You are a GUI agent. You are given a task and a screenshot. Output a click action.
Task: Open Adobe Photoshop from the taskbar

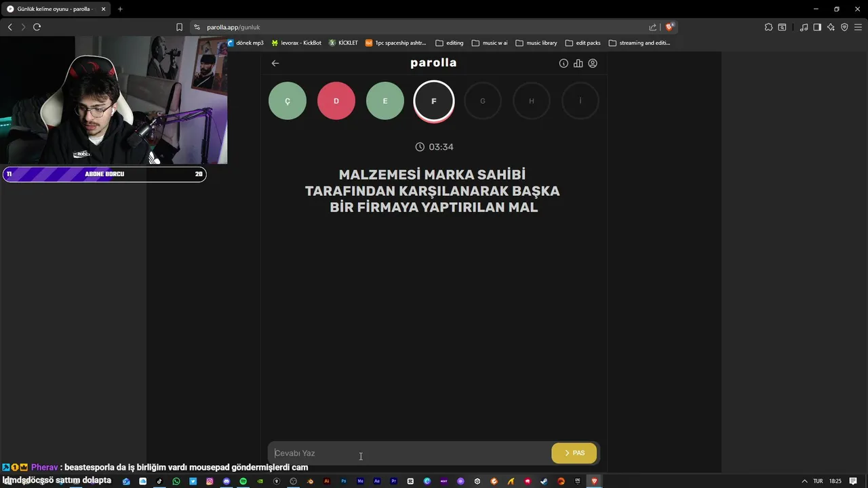tap(344, 481)
